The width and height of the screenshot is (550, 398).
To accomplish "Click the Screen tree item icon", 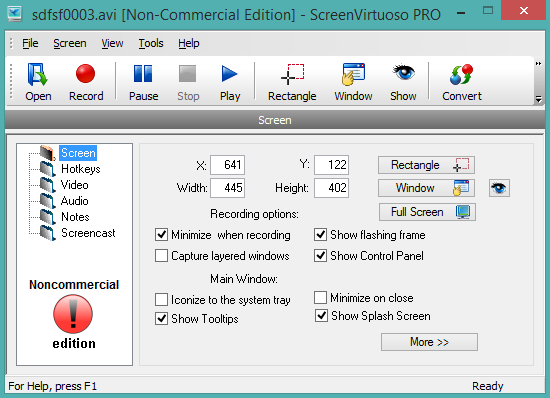I will pyautogui.click(x=47, y=153).
